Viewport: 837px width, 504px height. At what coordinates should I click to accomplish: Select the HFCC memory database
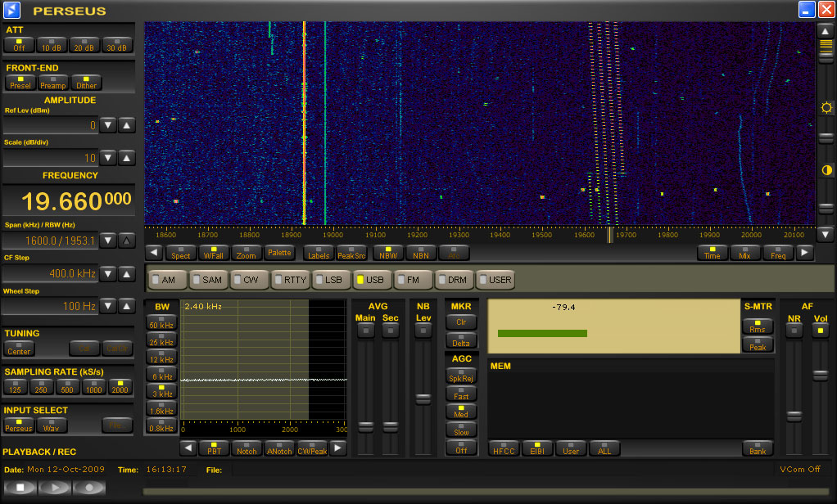coord(504,448)
